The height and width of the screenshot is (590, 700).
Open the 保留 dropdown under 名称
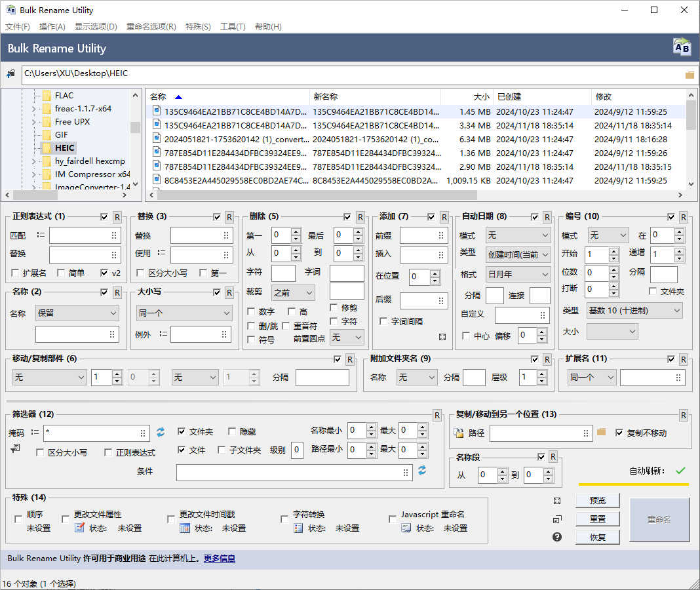(x=77, y=313)
